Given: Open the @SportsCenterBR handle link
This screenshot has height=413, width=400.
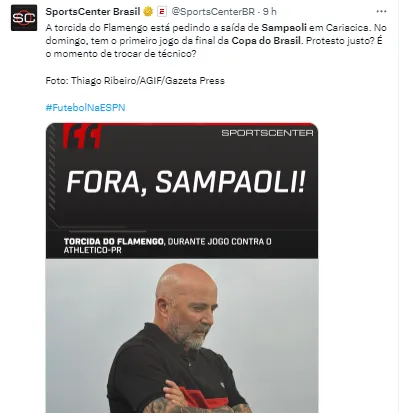Looking at the screenshot, I should [x=213, y=12].
